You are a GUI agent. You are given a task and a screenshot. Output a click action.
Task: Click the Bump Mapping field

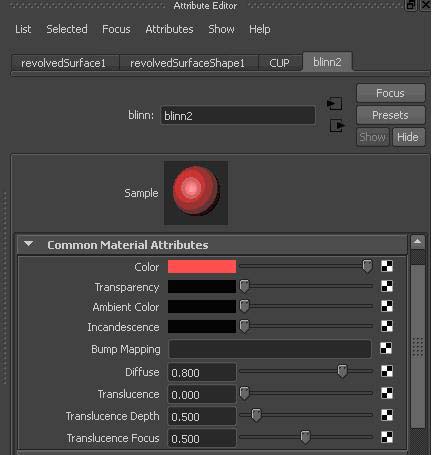click(270, 349)
